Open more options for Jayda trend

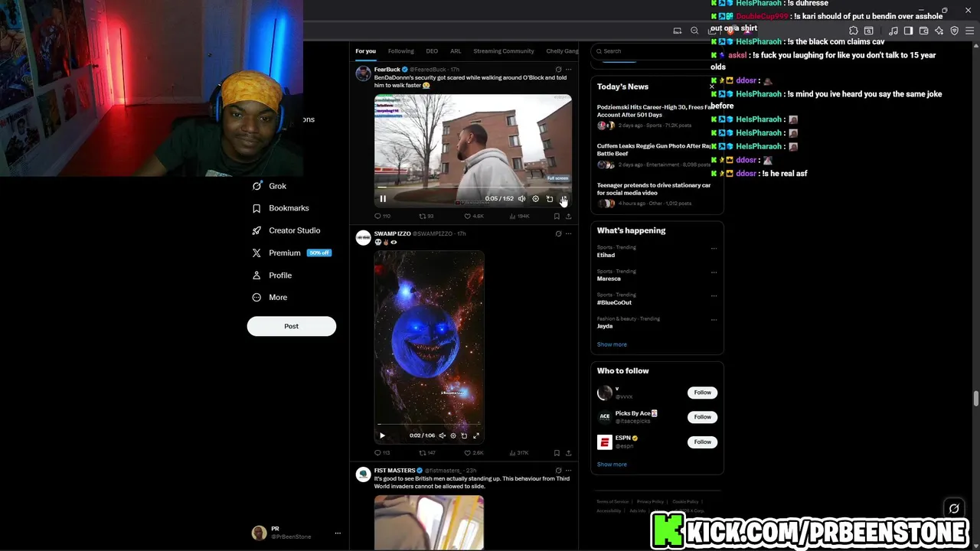[x=714, y=319]
